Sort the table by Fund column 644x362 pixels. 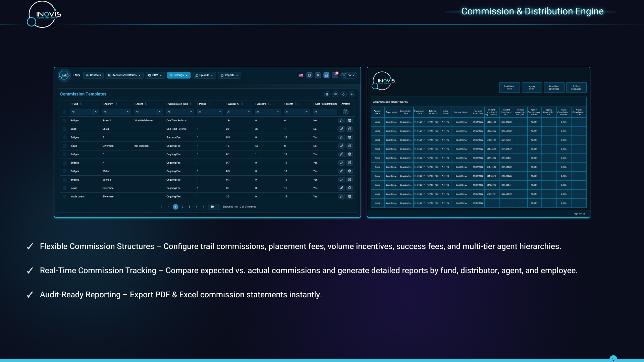pos(81,104)
